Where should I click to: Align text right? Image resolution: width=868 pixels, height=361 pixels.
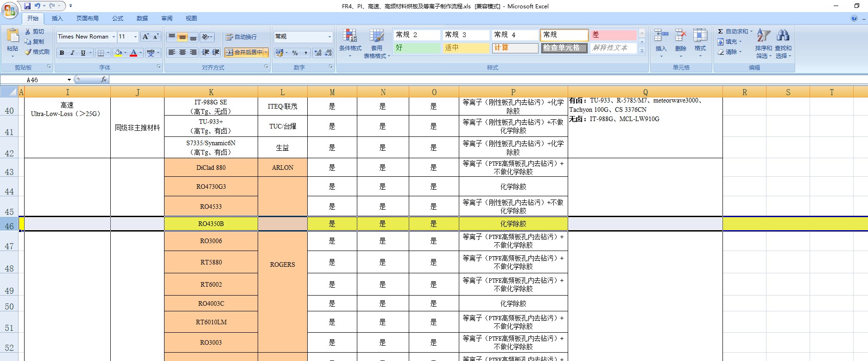pos(193,52)
